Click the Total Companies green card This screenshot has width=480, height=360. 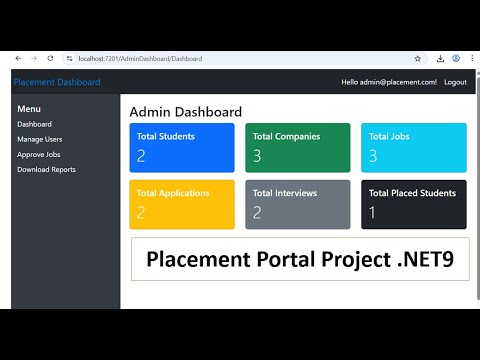pyautogui.click(x=298, y=148)
